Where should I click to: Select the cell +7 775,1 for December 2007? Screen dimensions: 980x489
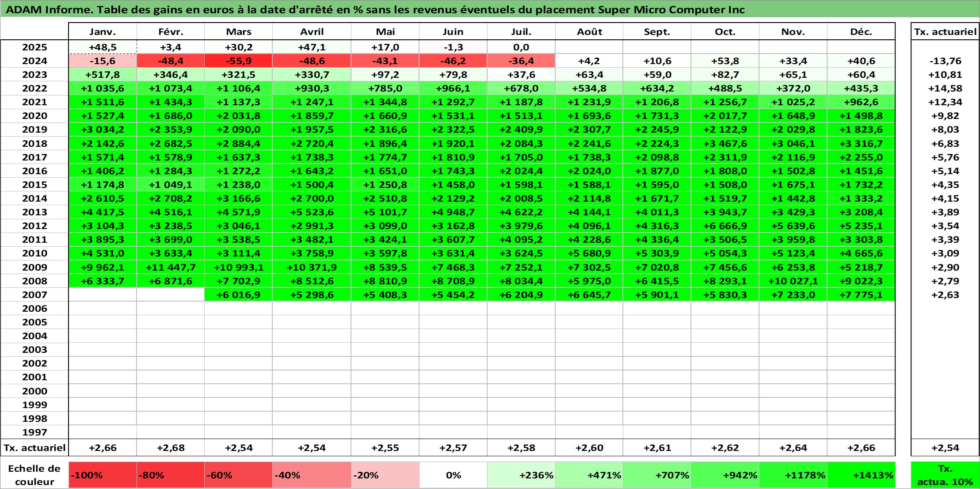coord(861,295)
